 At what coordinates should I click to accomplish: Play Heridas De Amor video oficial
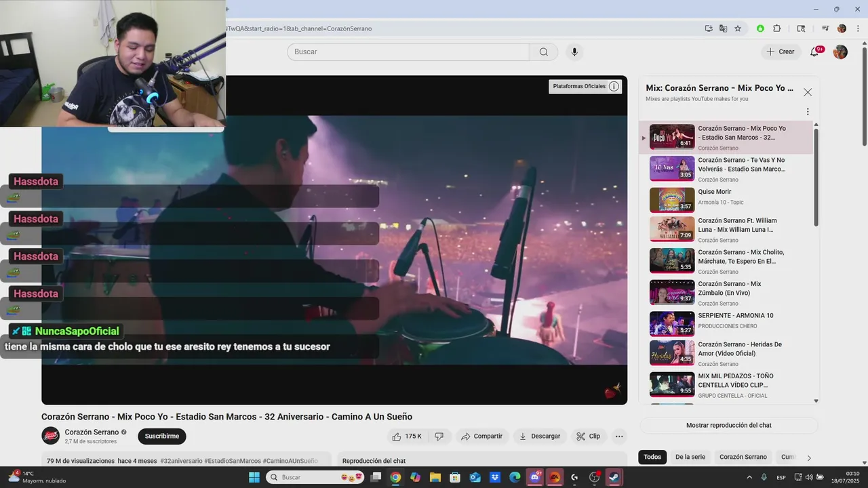click(726, 353)
